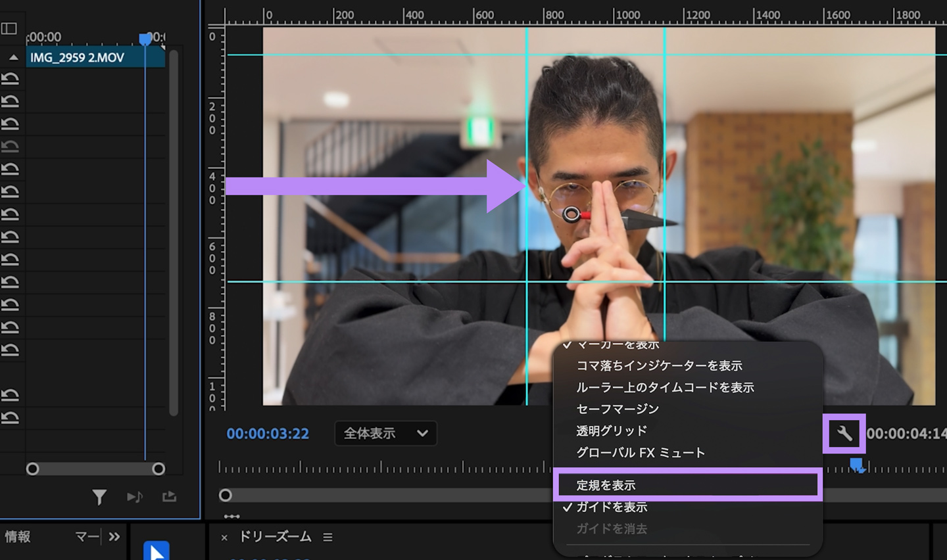Select the disabled ガイドを消去 menu item

coord(612,528)
